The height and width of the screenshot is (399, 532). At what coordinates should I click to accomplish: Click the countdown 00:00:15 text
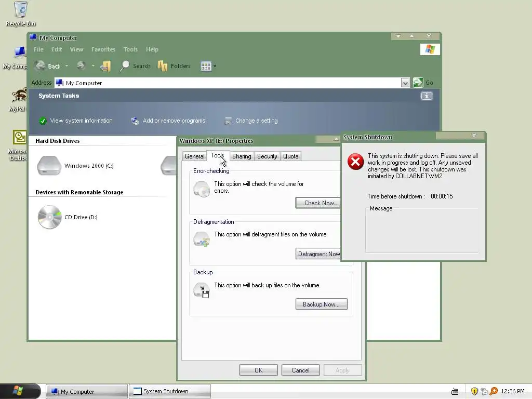coord(442,196)
